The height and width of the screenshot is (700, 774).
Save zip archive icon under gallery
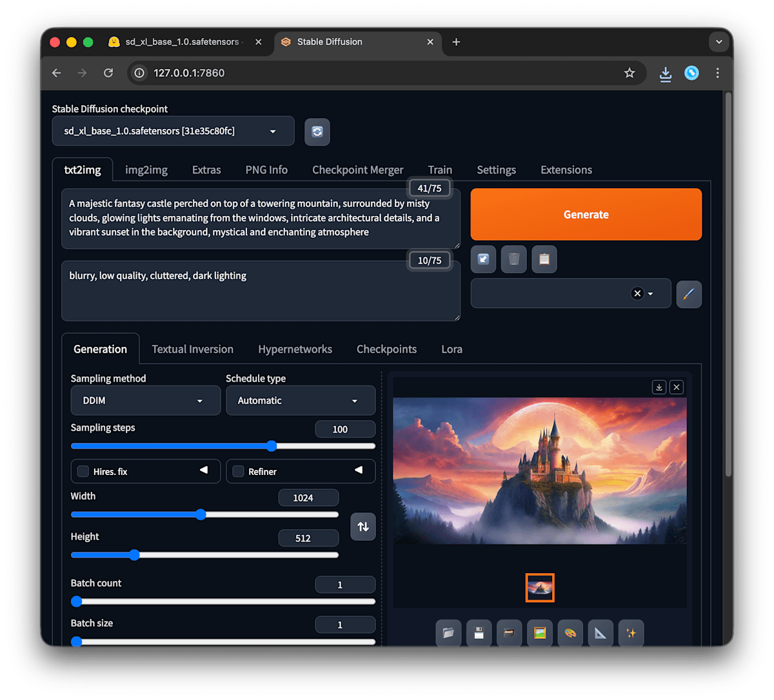coord(509,633)
